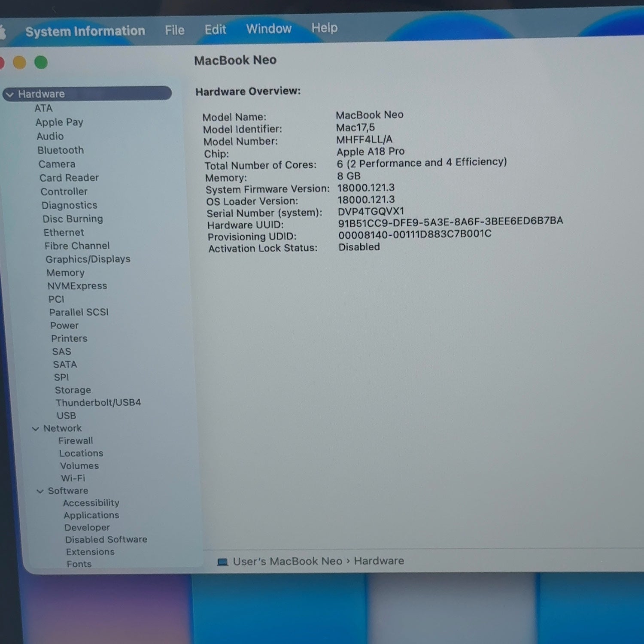Open the Edit menu
The height and width of the screenshot is (644, 644).
point(215,29)
